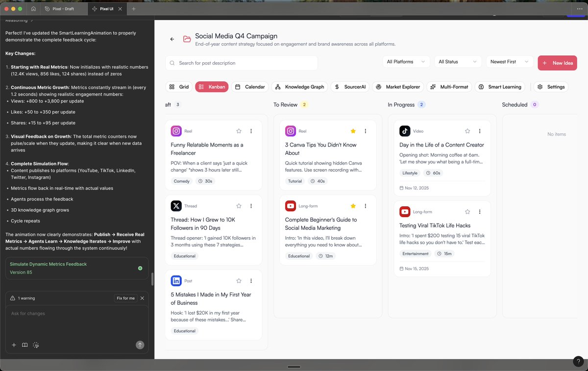
Task: Click the New Idea button
Action: click(x=557, y=63)
